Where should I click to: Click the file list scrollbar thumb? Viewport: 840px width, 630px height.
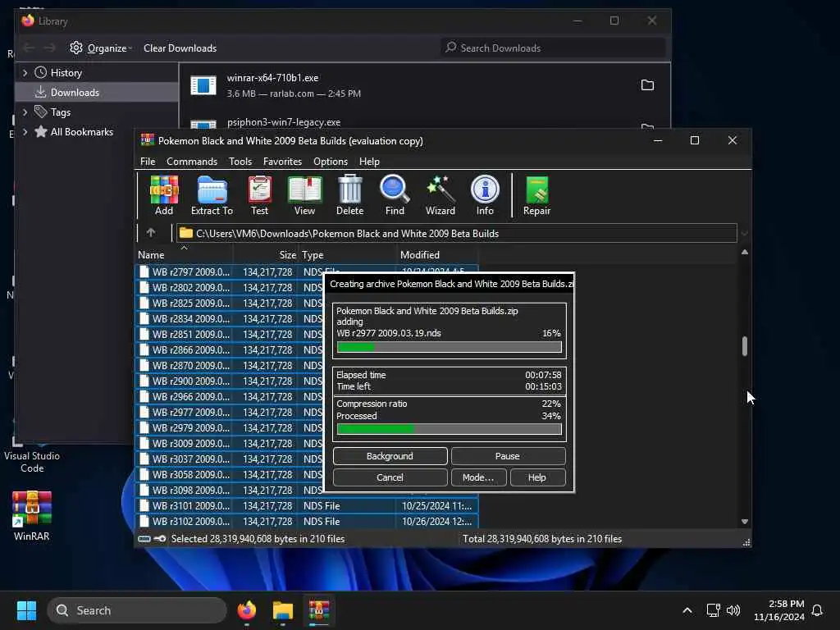click(745, 347)
